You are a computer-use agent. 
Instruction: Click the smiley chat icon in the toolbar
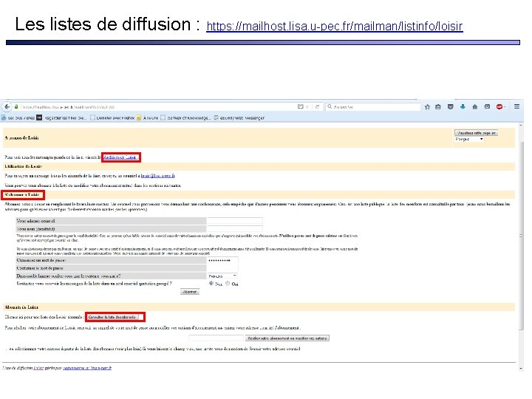(x=487, y=107)
